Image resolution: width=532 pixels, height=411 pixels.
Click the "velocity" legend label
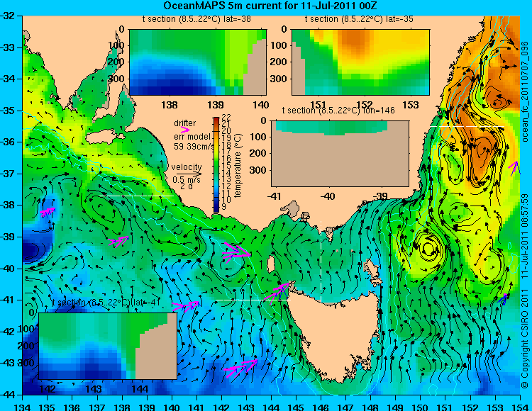[x=187, y=167]
